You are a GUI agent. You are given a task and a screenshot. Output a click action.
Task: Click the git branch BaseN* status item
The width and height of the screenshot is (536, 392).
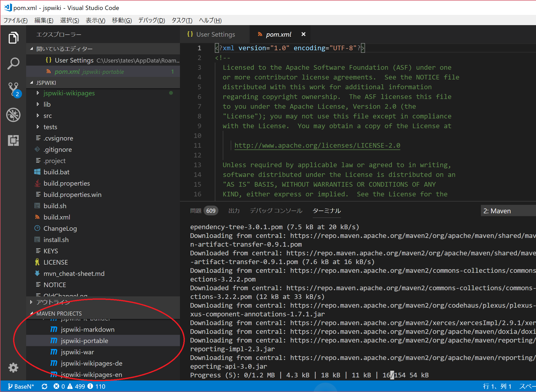[21, 386]
